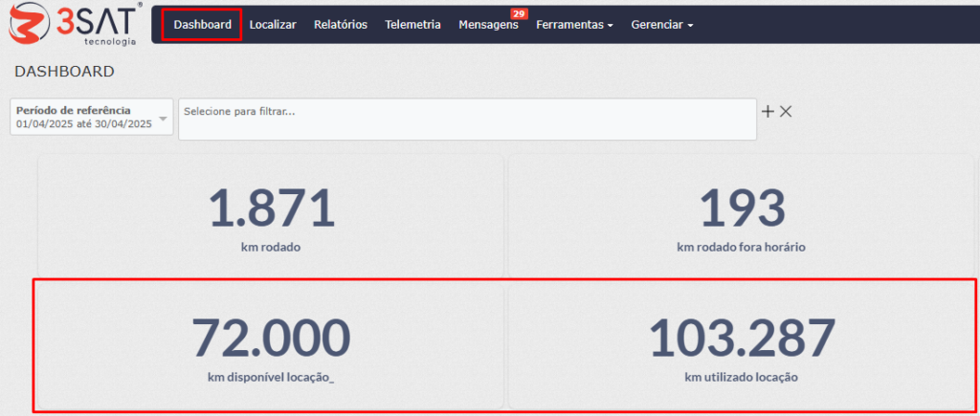
Task: Open the Dashboard menu item
Action: [202, 25]
